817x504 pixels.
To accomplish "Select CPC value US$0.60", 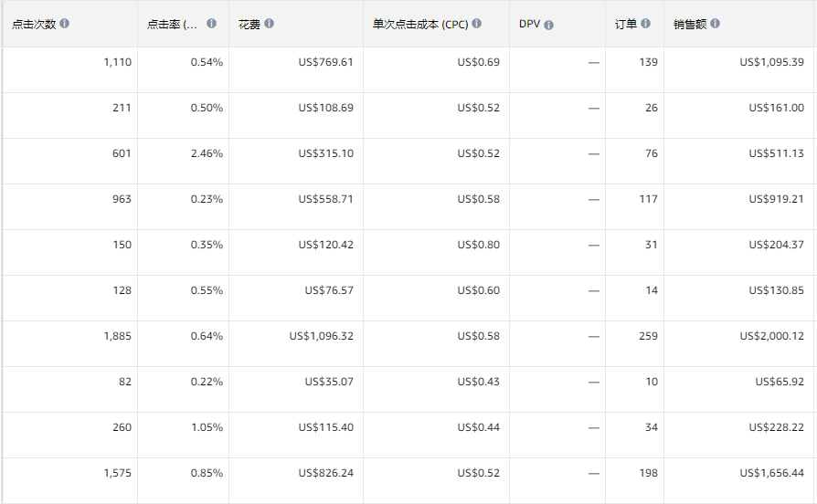I will tap(478, 290).
